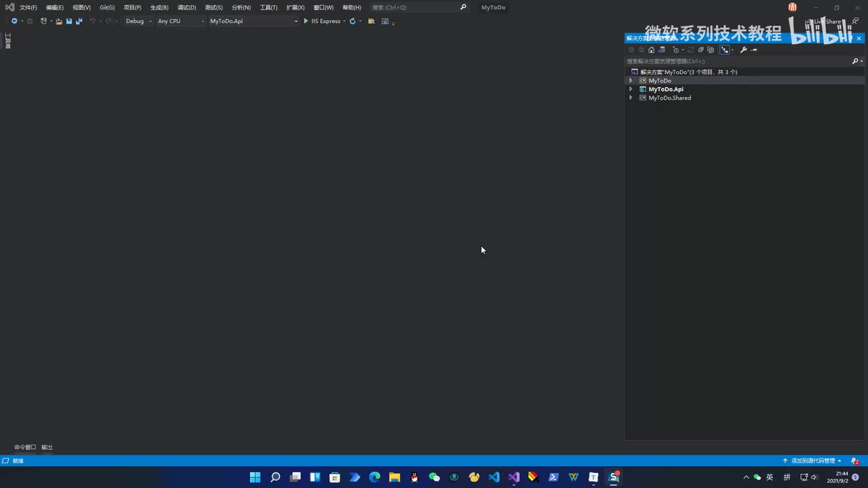The width and height of the screenshot is (868, 488).
Task: Select the MyToDo.Shared project row
Action: (669, 98)
